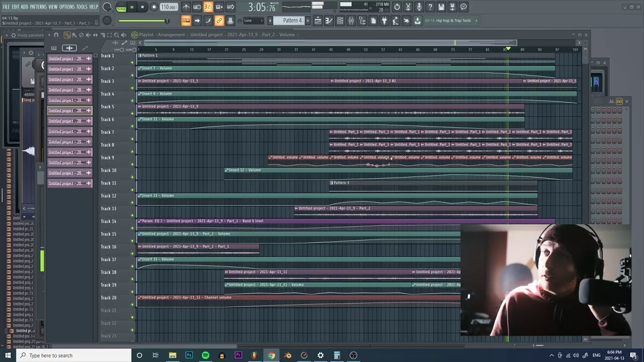Click the stop playback button

coord(142,7)
